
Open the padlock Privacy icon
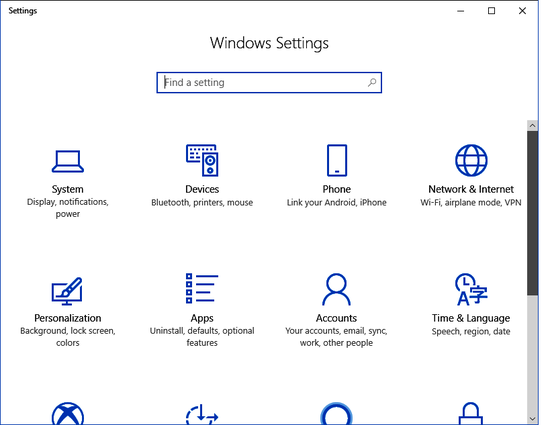point(471,414)
